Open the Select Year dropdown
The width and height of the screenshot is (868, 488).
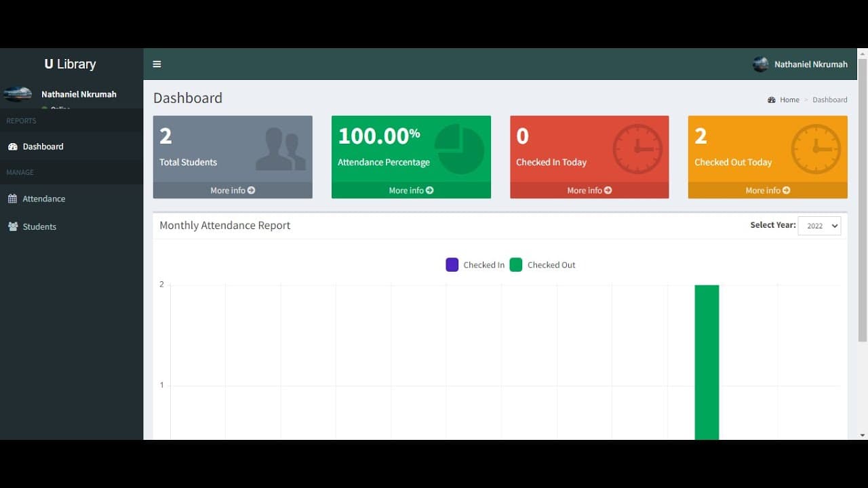819,226
